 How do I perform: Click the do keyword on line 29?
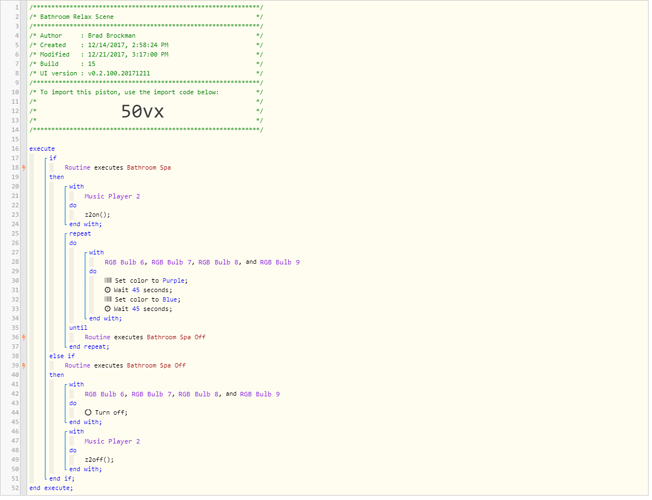coord(93,272)
